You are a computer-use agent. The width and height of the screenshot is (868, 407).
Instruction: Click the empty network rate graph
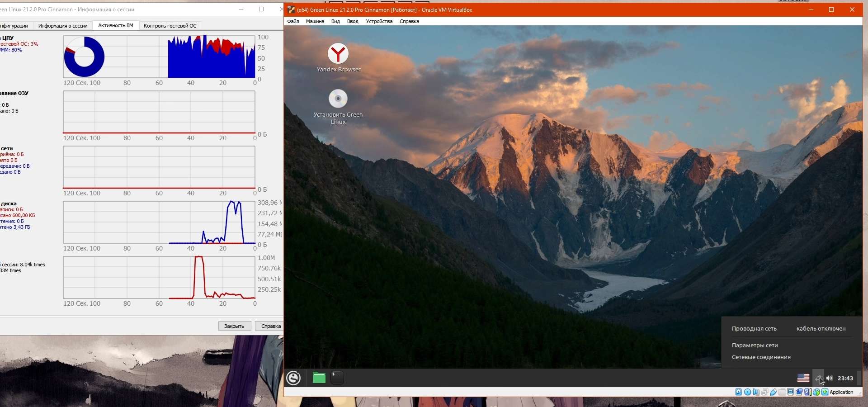159,167
